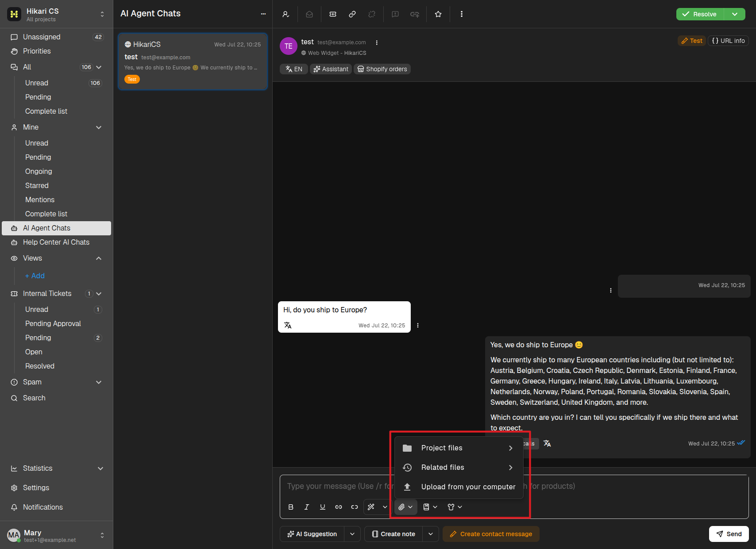Open contact options beside test@example.com

point(377,42)
